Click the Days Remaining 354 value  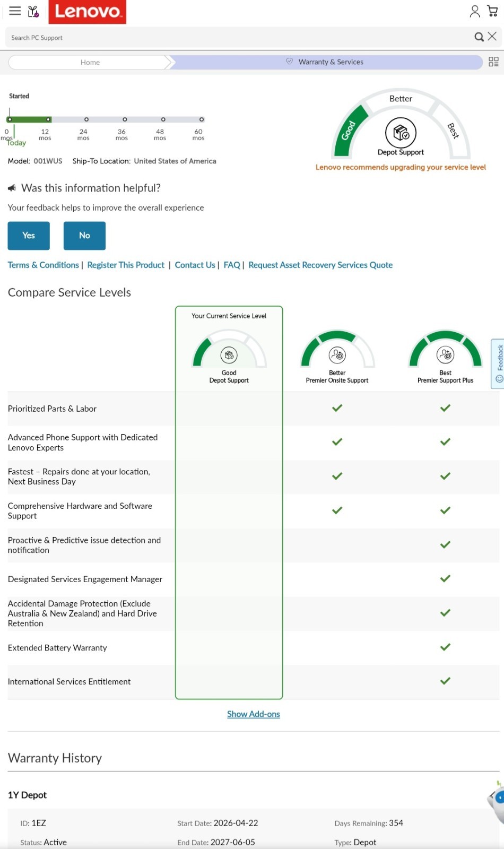coord(396,823)
